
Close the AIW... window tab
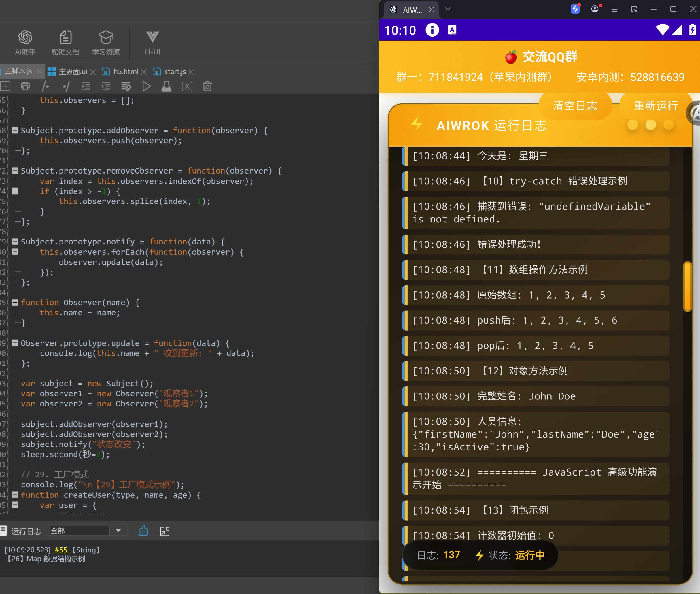click(431, 10)
